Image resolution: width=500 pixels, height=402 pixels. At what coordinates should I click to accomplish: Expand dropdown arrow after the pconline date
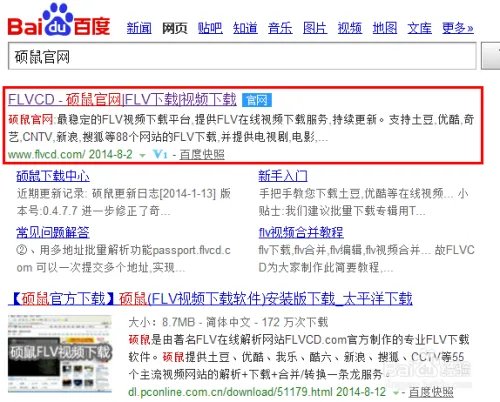396,393
